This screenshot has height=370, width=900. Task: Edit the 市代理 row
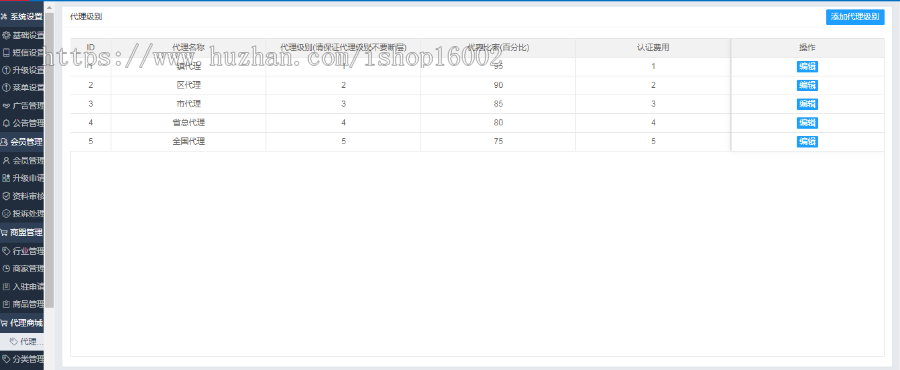pyautogui.click(x=807, y=104)
